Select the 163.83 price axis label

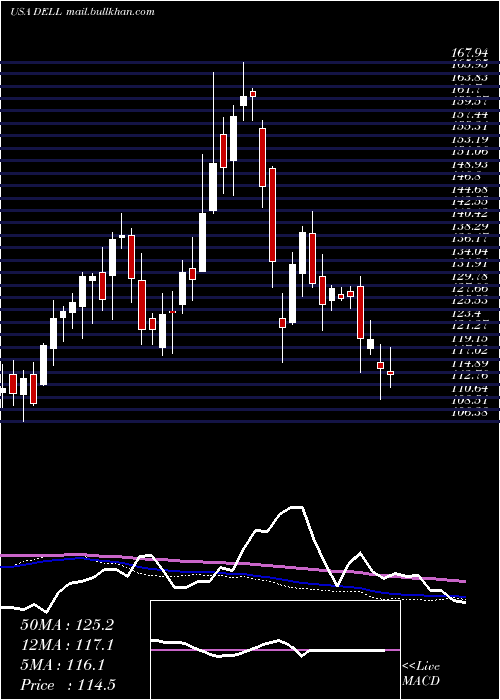point(469,77)
